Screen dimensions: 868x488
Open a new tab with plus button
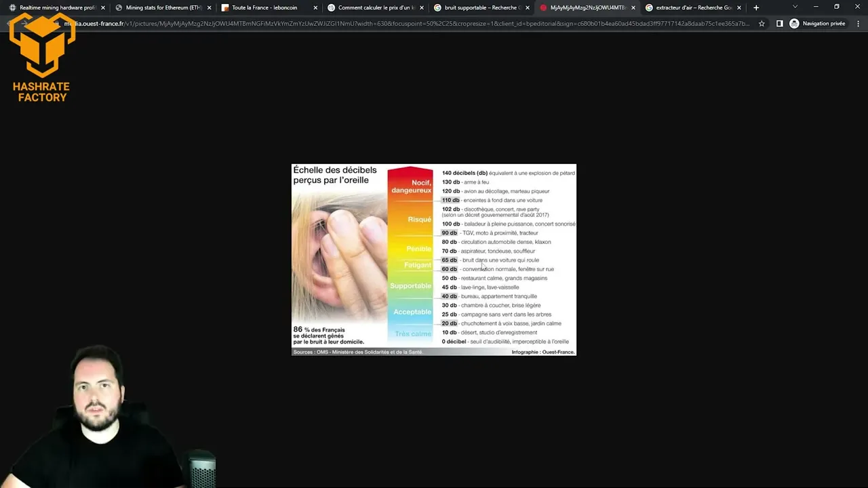756,7
